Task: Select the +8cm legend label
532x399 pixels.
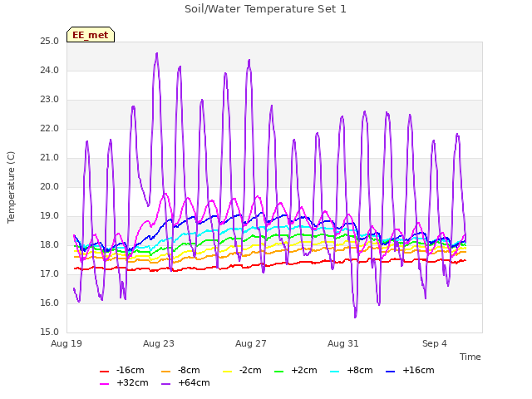Action: click(360, 370)
